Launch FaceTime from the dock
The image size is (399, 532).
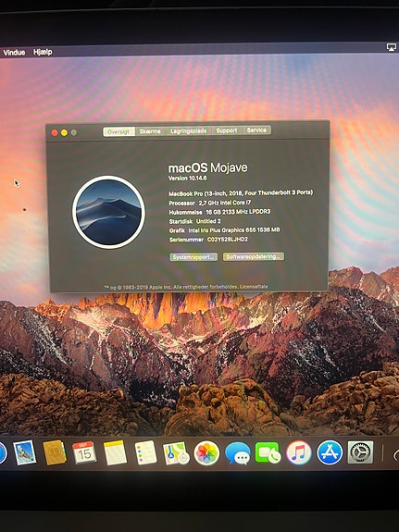(x=268, y=452)
